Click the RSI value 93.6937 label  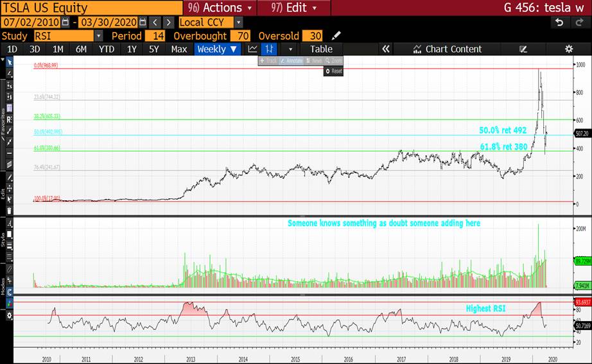pos(582,302)
